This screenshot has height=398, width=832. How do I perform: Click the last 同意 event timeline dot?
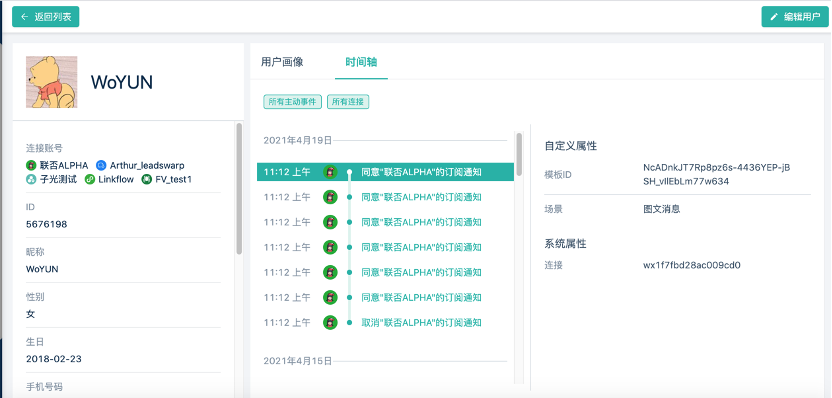[349, 297]
